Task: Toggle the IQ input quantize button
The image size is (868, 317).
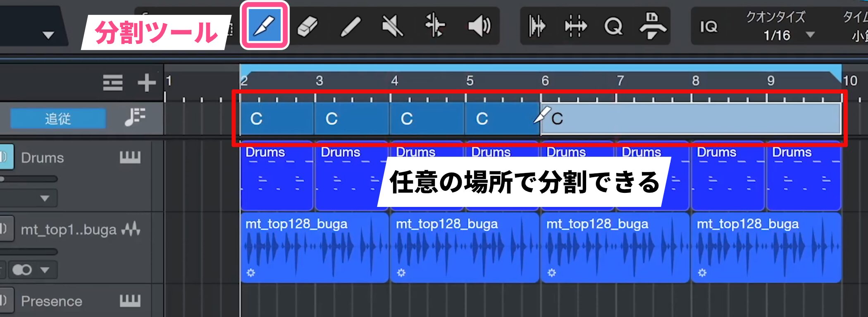Action: pos(708,27)
